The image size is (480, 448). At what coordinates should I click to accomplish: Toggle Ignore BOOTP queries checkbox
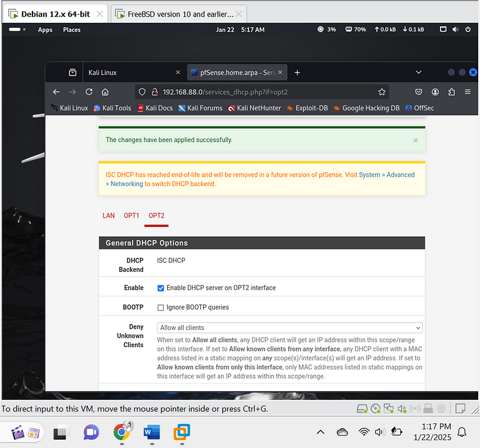161,308
